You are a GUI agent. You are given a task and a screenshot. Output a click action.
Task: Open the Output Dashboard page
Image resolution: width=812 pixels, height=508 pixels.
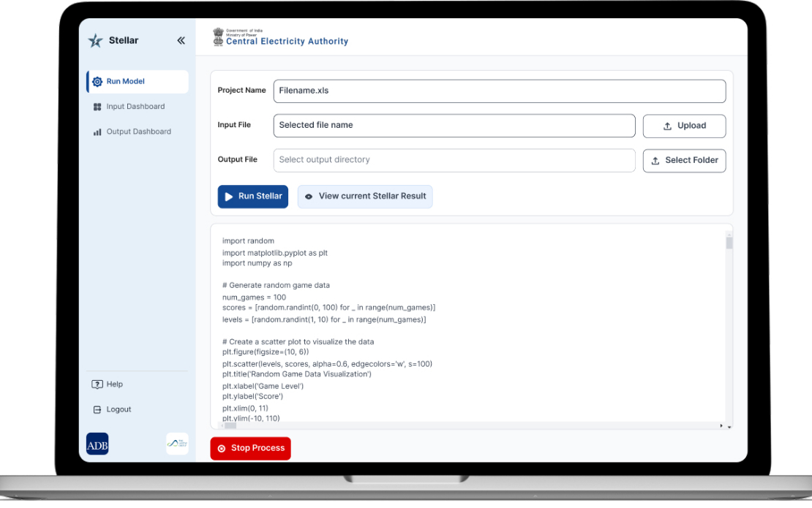tap(138, 132)
